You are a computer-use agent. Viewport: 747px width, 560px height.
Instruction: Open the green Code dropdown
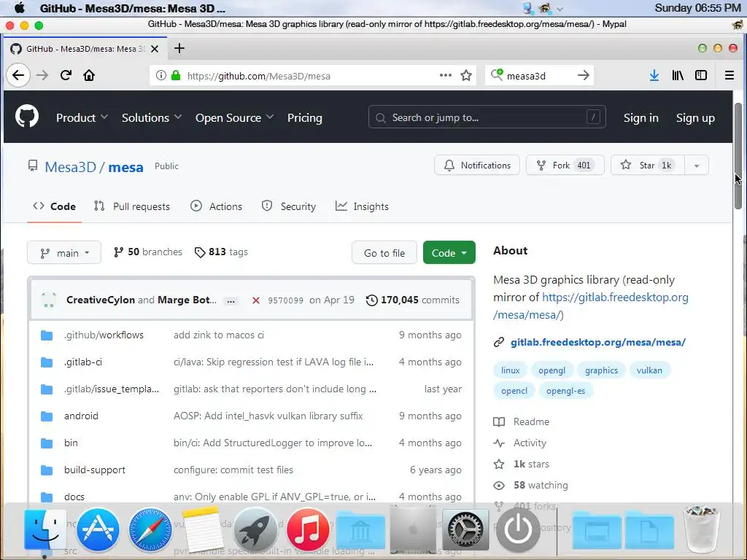pyautogui.click(x=449, y=253)
